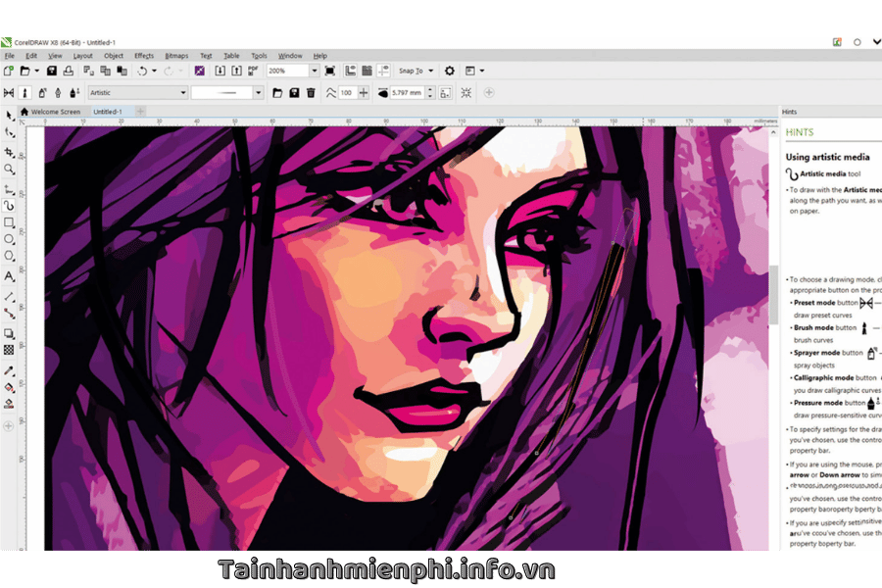Pick the Text tool in toolbox
This screenshot has height=588, width=882.
9,276
